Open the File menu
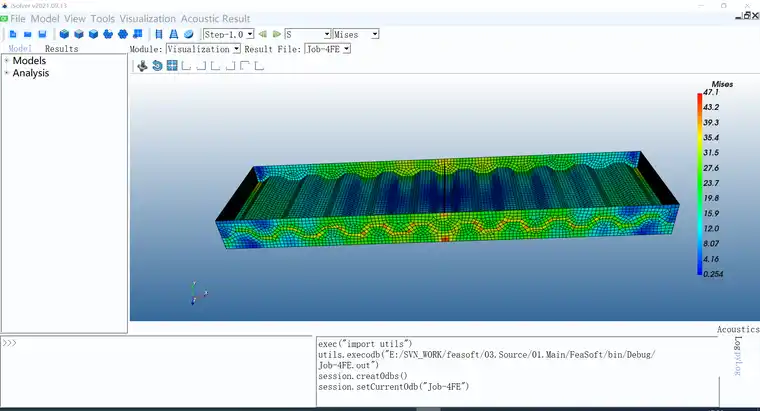 pos(17,19)
